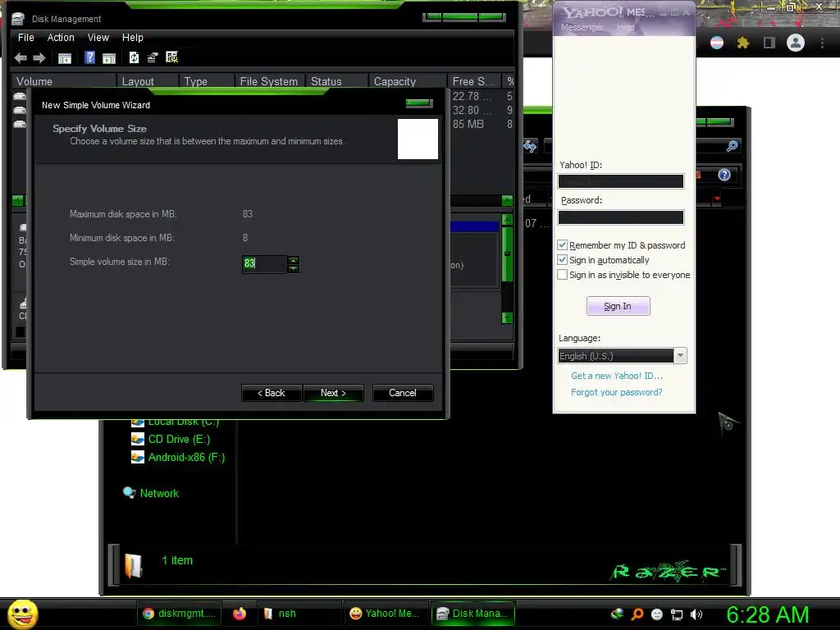Screen dimensions: 840x630
Task: Open the File menu in Disk Management
Action: (x=25, y=38)
